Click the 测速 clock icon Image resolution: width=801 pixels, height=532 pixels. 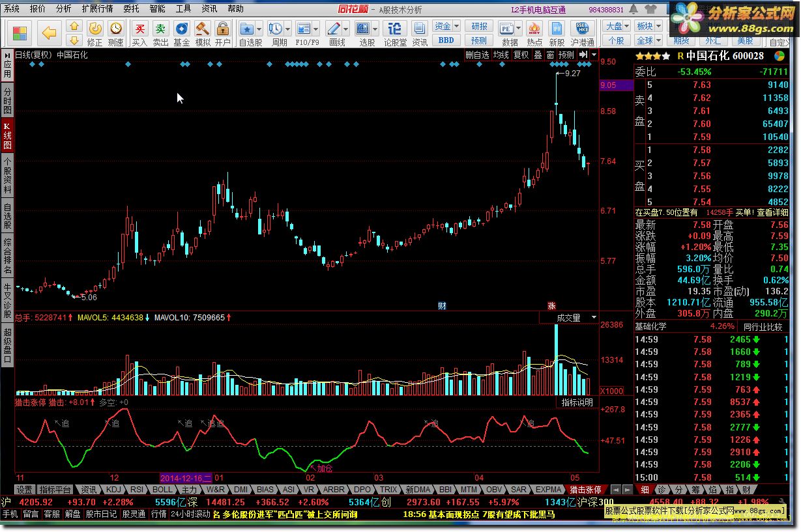115,33
